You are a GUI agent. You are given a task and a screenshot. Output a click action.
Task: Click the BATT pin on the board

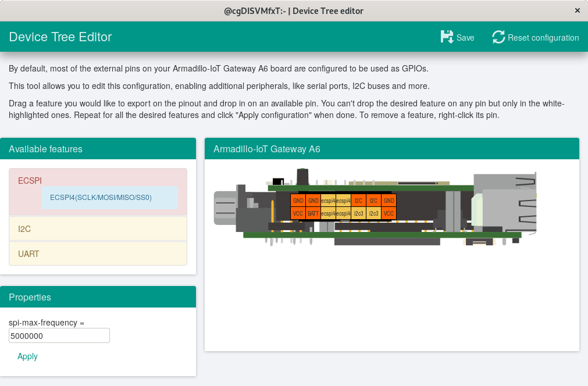(313, 213)
